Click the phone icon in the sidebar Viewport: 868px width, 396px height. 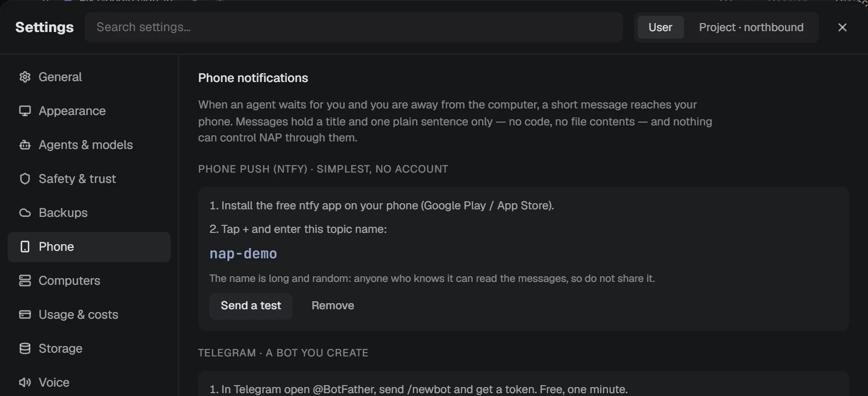tap(25, 247)
